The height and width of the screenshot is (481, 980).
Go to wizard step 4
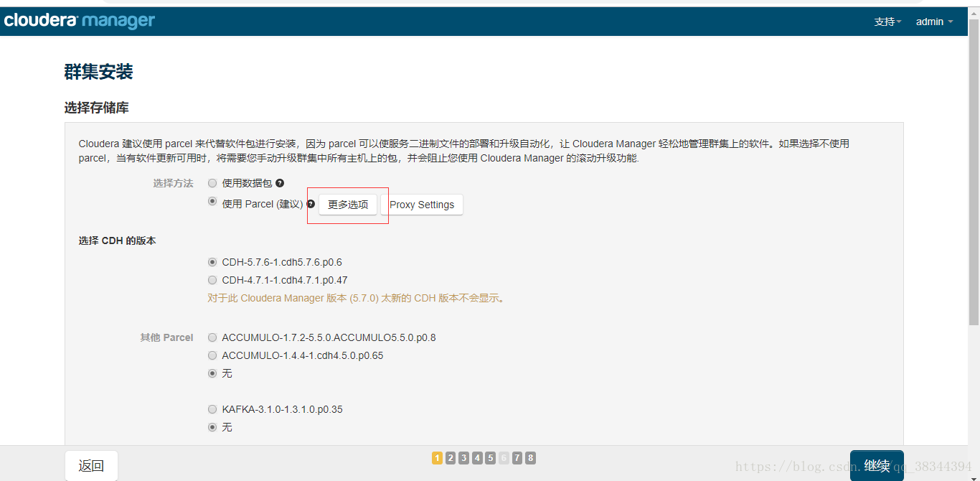[477, 458]
